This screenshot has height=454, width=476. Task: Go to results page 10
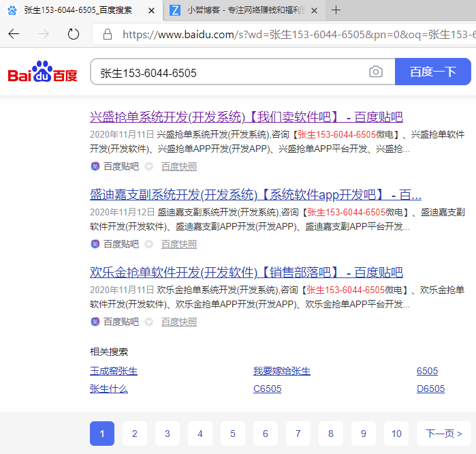(x=396, y=434)
